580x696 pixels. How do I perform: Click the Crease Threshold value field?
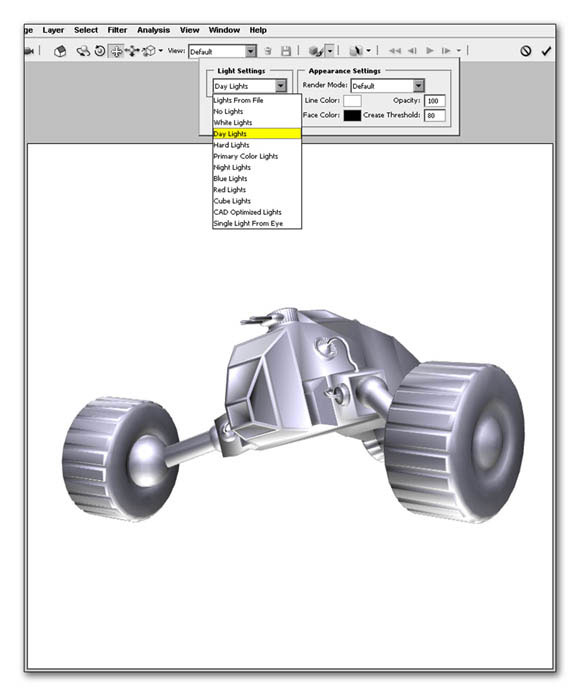pos(434,115)
